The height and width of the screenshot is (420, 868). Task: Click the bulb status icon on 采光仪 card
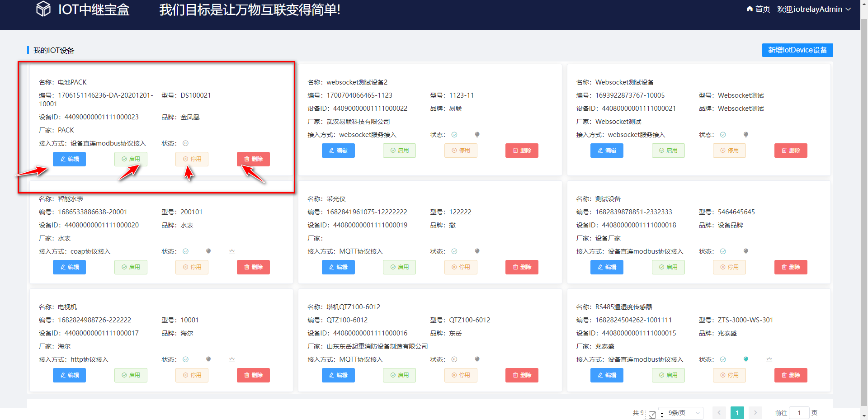coord(477,251)
